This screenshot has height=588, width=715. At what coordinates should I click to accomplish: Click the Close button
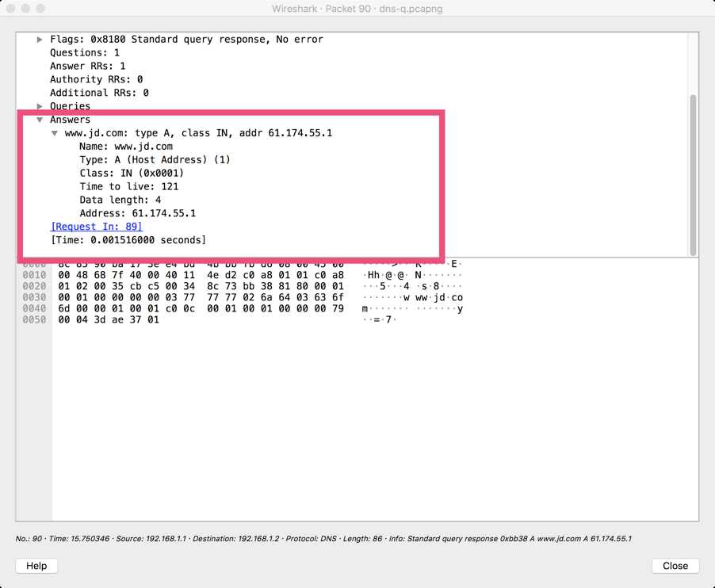(675, 566)
